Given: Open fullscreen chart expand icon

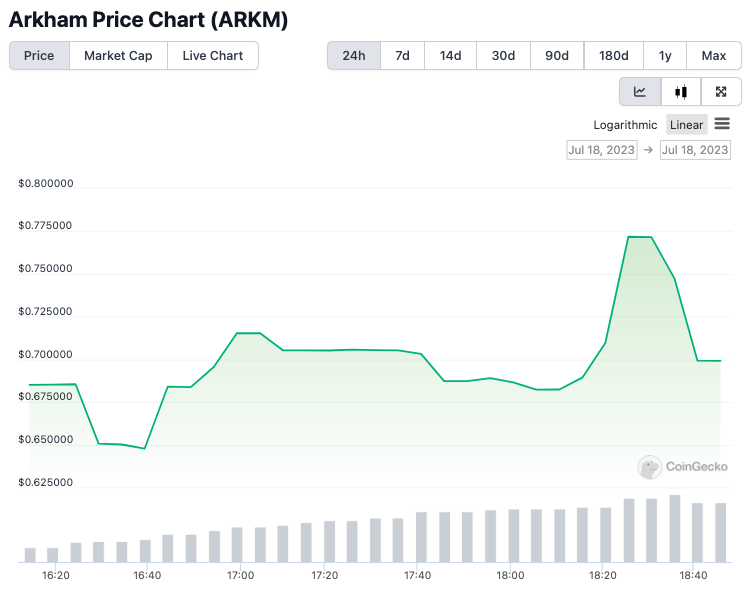Looking at the screenshot, I should pyautogui.click(x=721, y=92).
